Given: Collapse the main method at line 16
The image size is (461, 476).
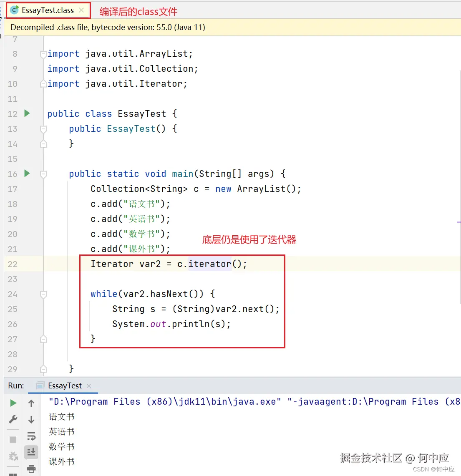Looking at the screenshot, I should click(x=43, y=174).
